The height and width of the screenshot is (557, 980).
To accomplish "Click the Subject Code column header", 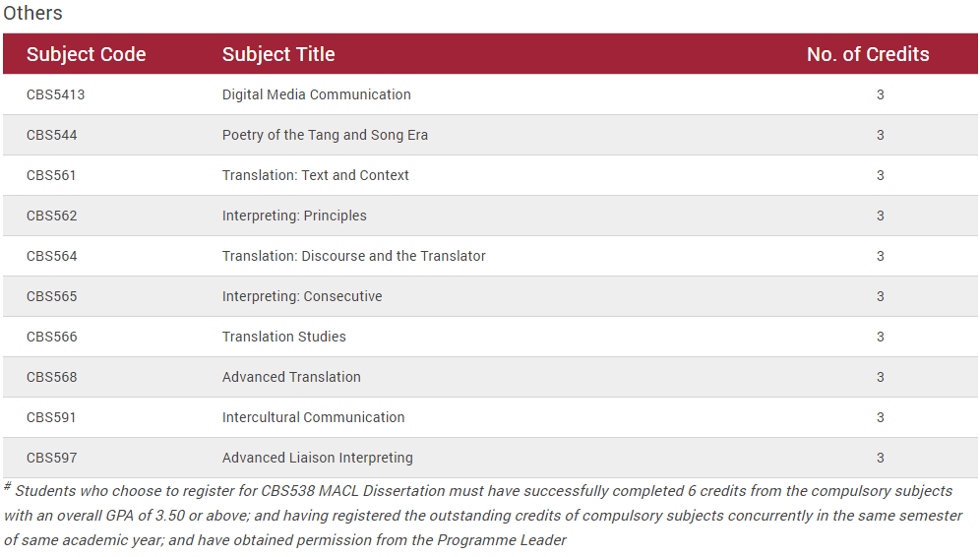I will pos(87,54).
